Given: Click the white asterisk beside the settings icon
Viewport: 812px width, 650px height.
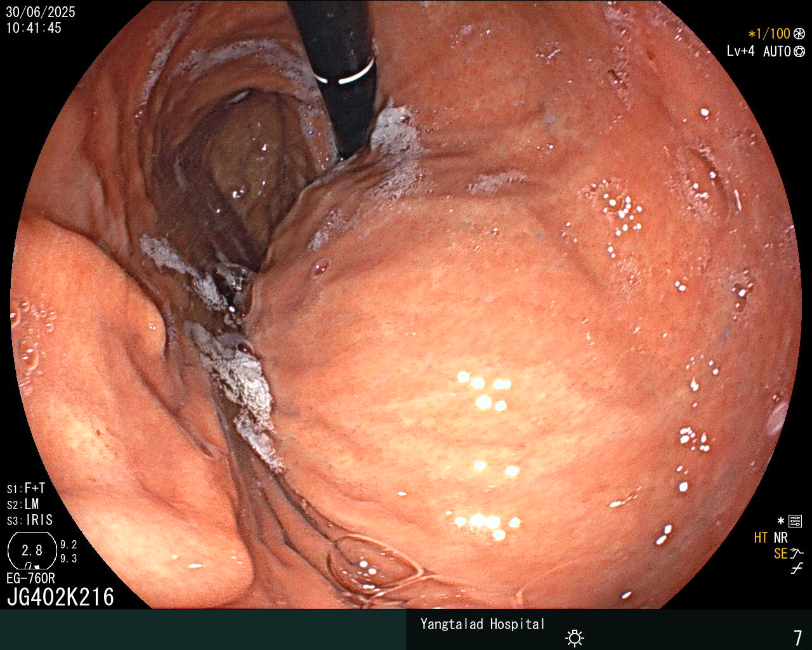Looking at the screenshot, I should [x=780, y=521].
